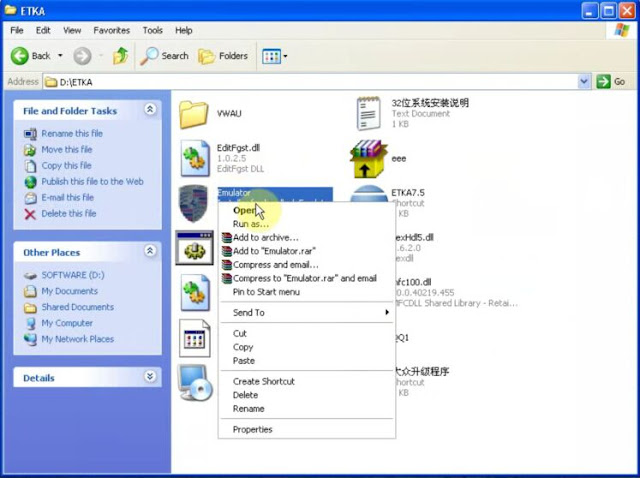The image size is (640, 478).
Task: Select the gear window application icon
Action: point(194,248)
